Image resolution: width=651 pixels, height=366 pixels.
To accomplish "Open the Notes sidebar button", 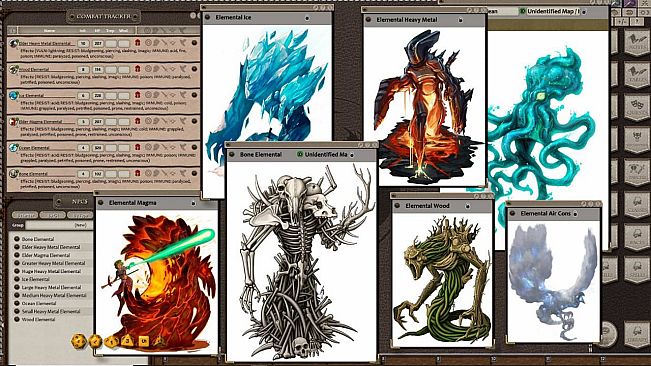I will [636, 43].
